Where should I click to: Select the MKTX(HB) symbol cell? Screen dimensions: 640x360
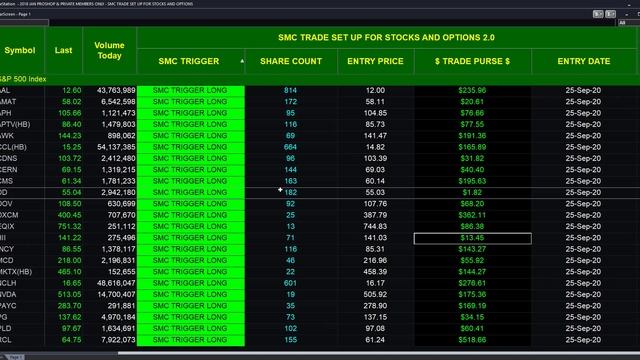[x=16, y=272]
